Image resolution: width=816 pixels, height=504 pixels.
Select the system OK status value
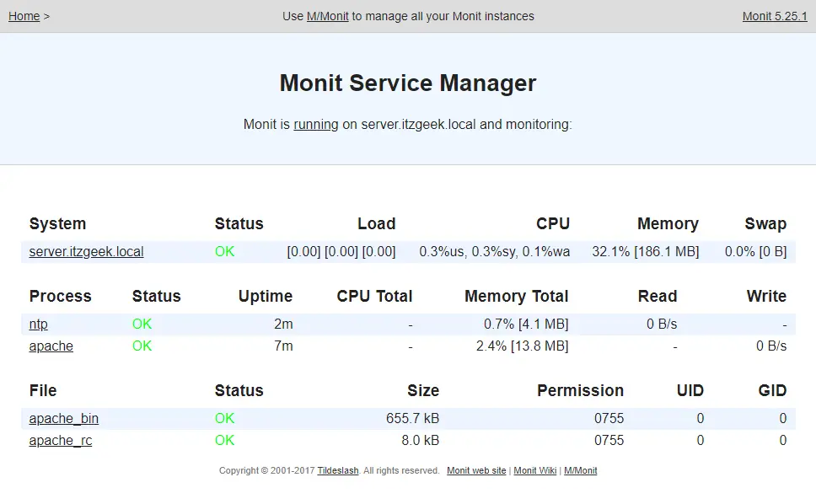225,252
